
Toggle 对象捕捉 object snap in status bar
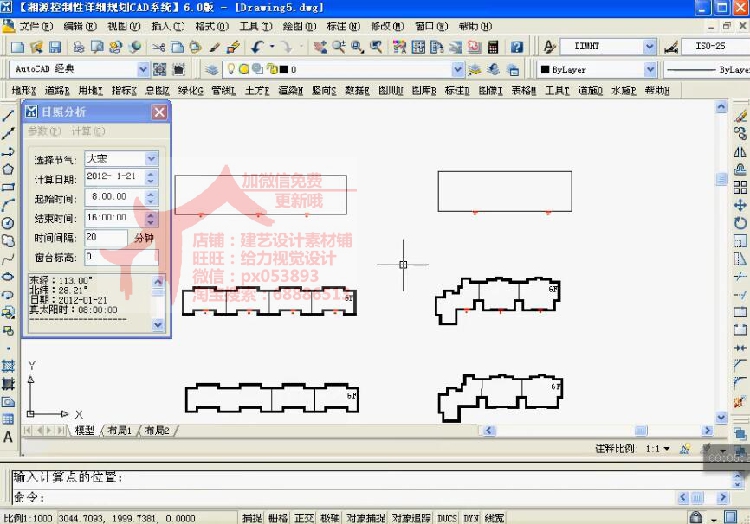(366, 518)
